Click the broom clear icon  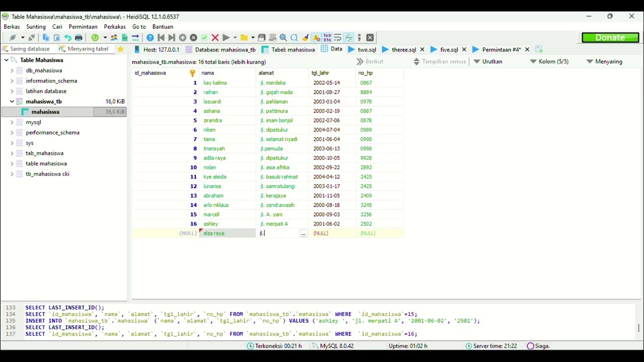(x=305, y=38)
